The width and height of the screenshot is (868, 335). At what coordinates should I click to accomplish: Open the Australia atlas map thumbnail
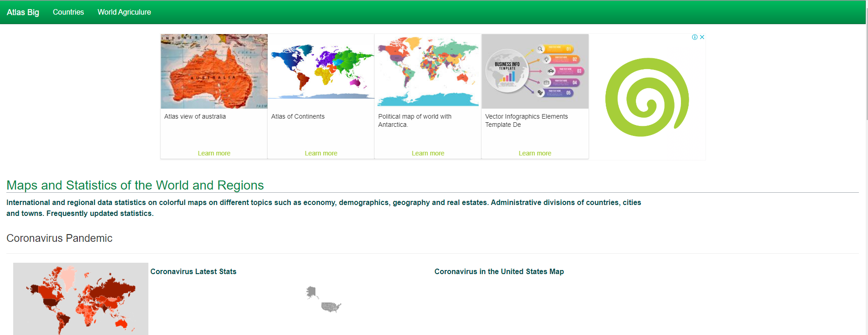pyautogui.click(x=214, y=71)
